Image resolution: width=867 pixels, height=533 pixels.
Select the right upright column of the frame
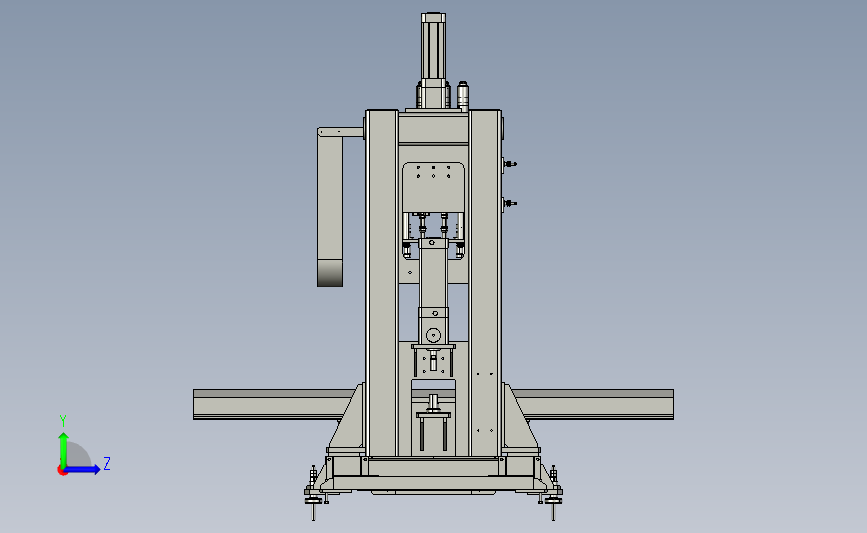[x=485, y=283]
